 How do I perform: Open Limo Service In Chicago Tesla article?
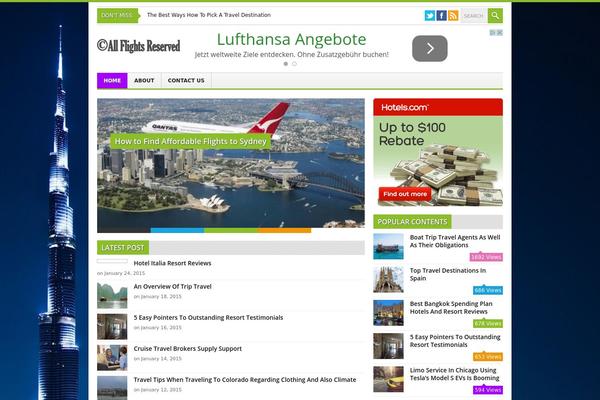coord(455,374)
